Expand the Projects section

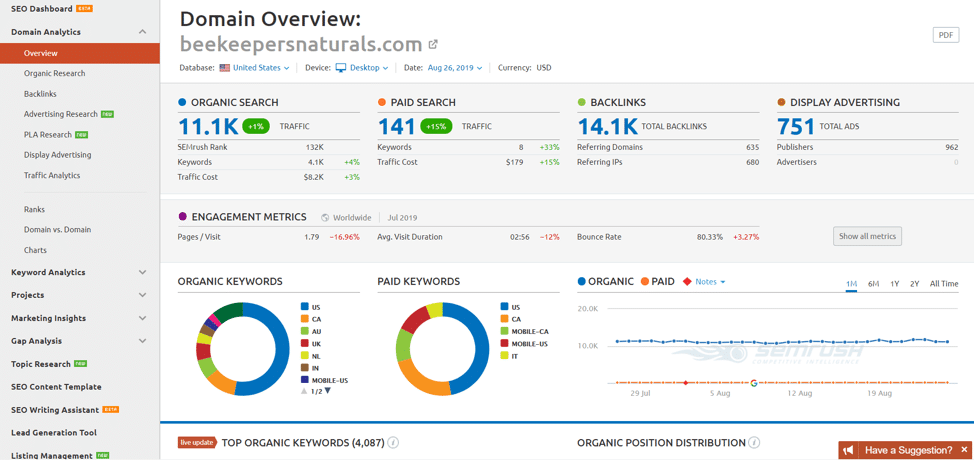pyautogui.click(x=142, y=295)
